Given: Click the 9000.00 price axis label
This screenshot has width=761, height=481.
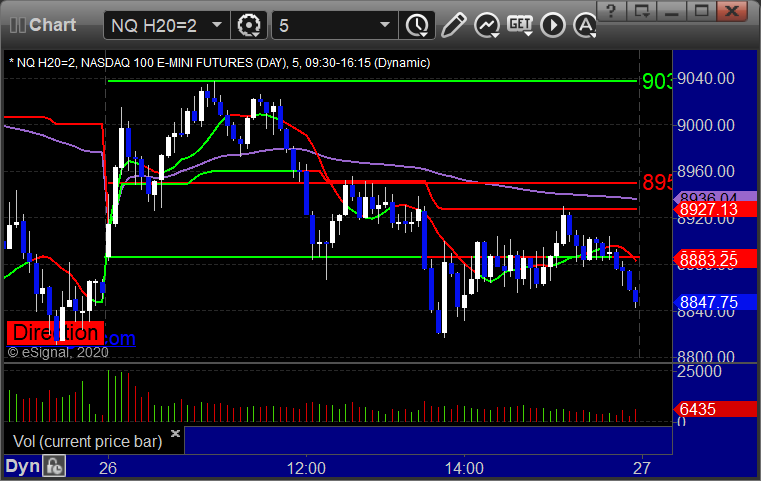Looking at the screenshot, I should pyautogui.click(x=706, y=125).
